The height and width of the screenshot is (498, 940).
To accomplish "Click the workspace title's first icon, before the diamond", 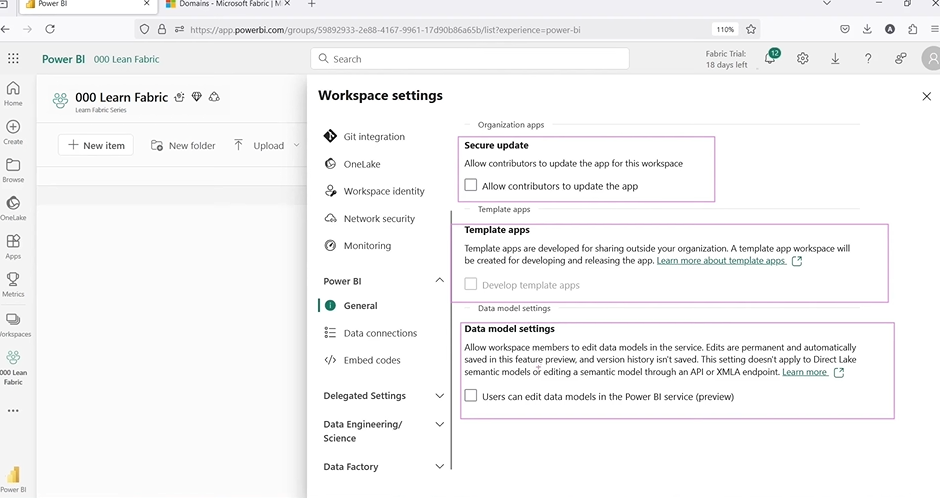I will coord(179,96).
